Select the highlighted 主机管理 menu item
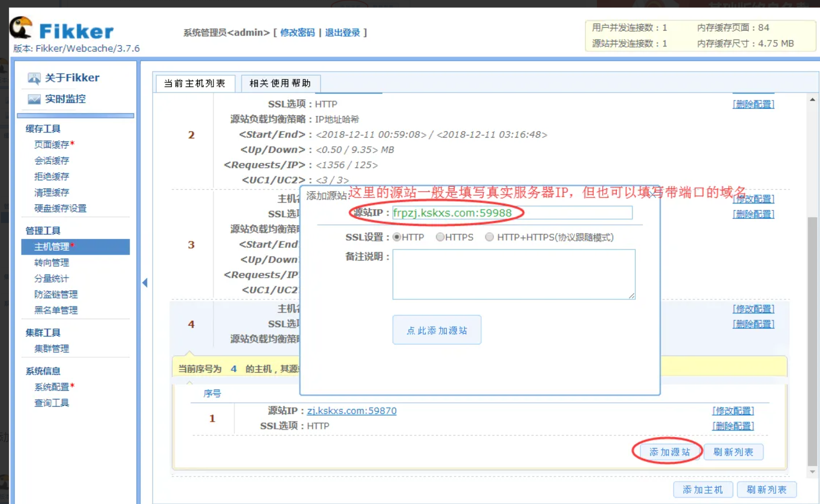Screen dimensions: 820x504 pyautogui.click(x=76, y=247)
